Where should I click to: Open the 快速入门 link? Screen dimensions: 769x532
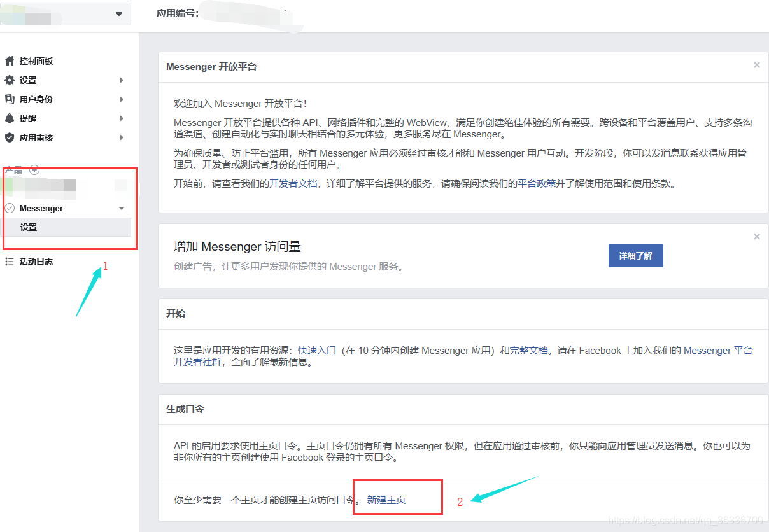pyautogui.click(x=316, y=351)
